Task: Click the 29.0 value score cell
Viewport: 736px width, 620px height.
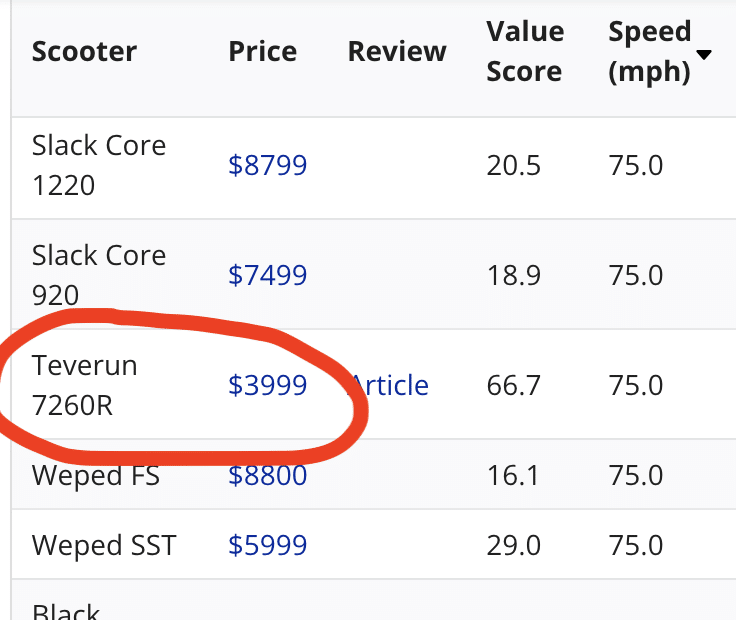Action: click(x=513, y=545)
